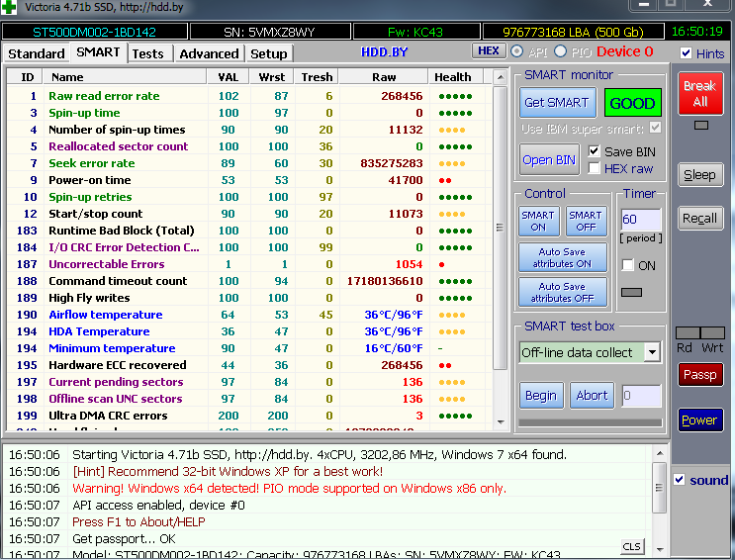Viewport: 735px width, 560px height.
Task: Click the Airflow temperature row
Action: (x=249, y=315)
